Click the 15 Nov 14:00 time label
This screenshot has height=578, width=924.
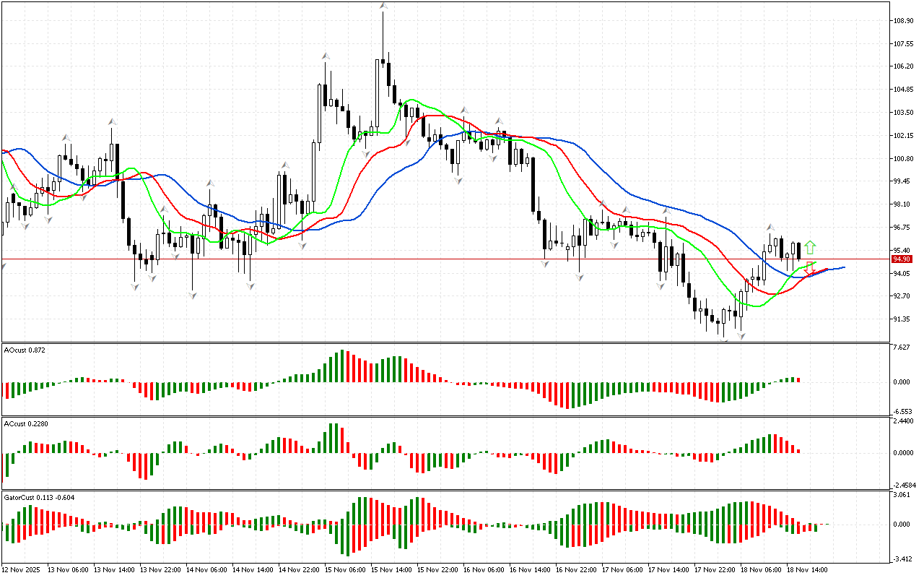click(391, 570)
